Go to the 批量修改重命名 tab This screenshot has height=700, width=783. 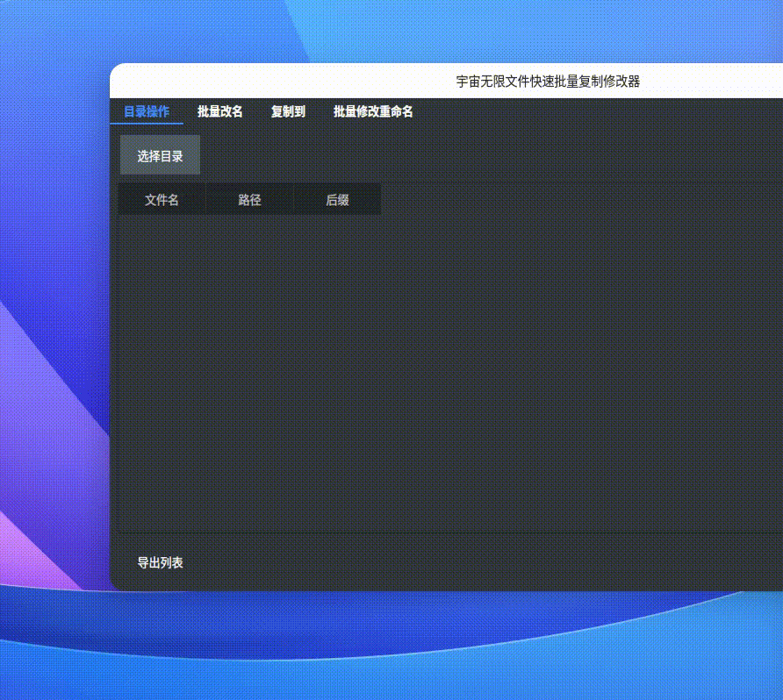[x=373, y=111]
